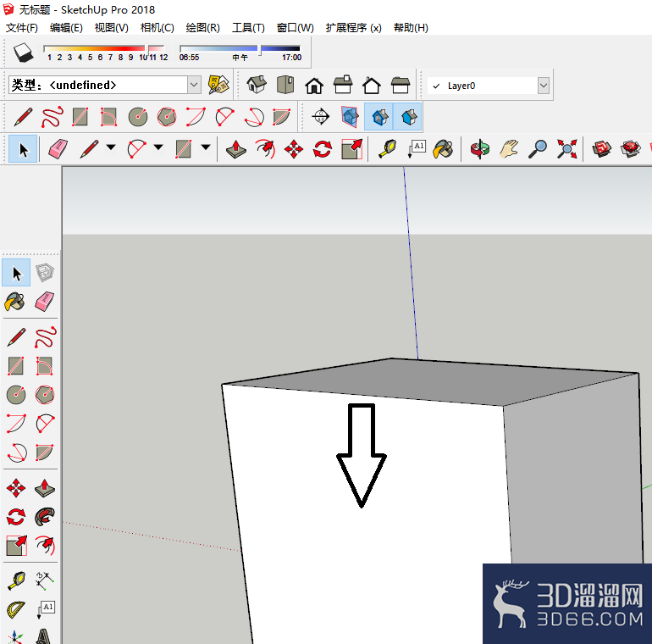Switch to Back view
Image resolution: width=652 pixels, height=644 pixels.
(372, 85)
